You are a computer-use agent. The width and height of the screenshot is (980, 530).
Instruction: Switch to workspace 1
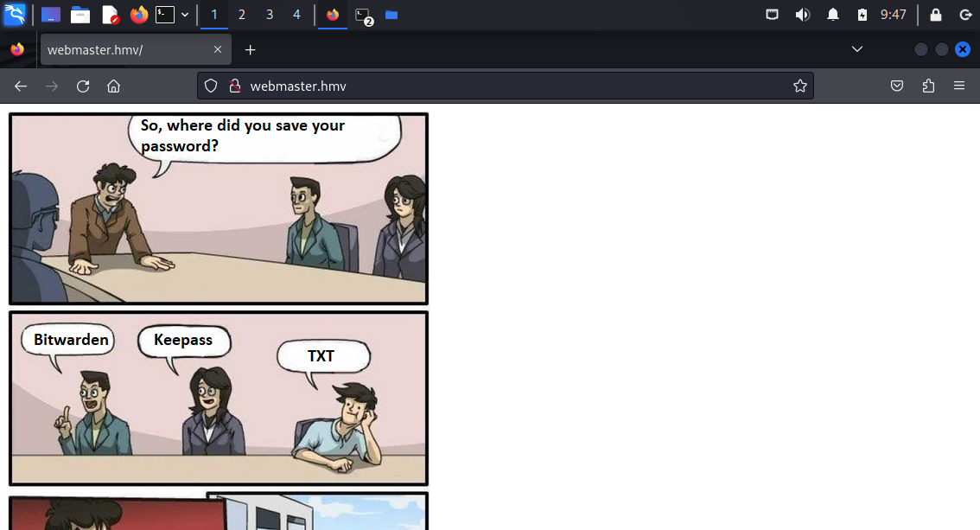pos(214,15)
